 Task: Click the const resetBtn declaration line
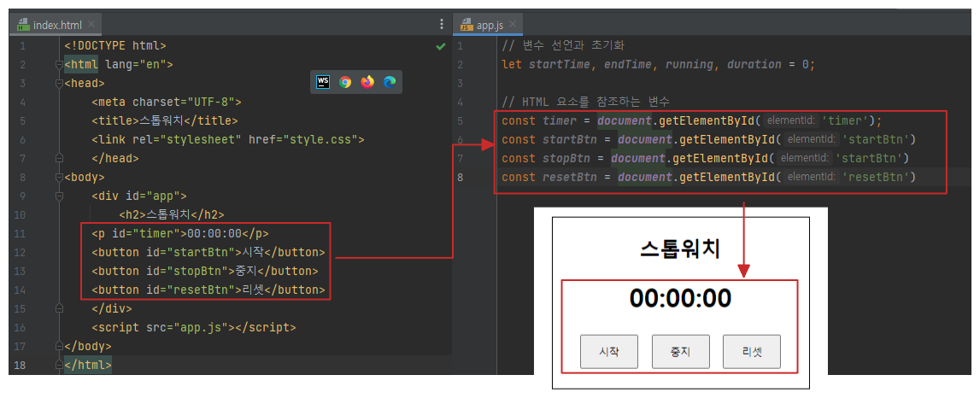coord(708,177)
